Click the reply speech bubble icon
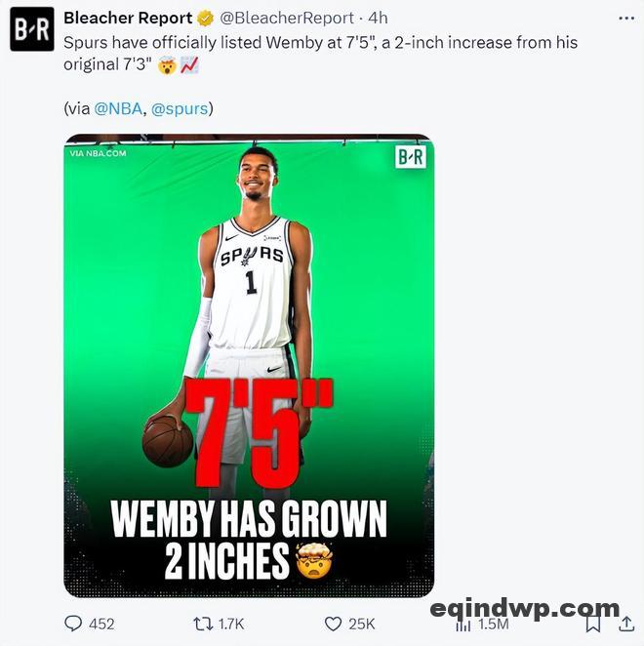644x646 pixels. pos(73,624)
